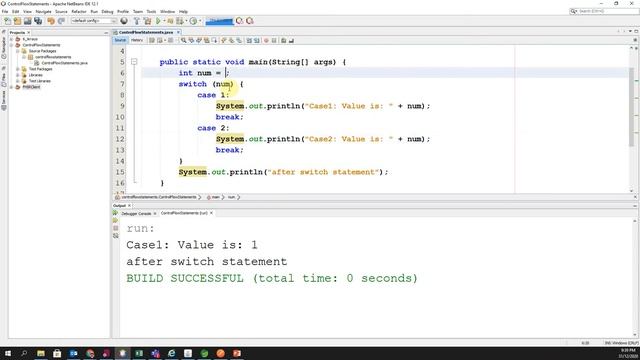Click the Uncomment icon in editor toolbar
The height and width of the screenshot is (360, 640).
coord(291,40)
